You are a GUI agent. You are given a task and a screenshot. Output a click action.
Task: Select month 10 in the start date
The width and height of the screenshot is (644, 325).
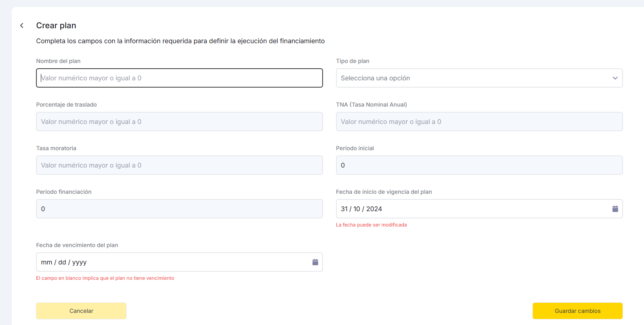pos(357,209)
